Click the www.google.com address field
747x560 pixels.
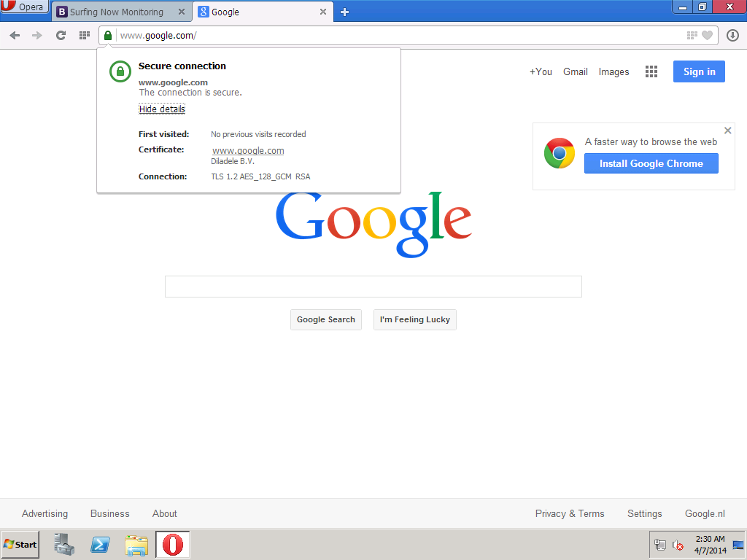pyautogui.click(x=400, y=35)
